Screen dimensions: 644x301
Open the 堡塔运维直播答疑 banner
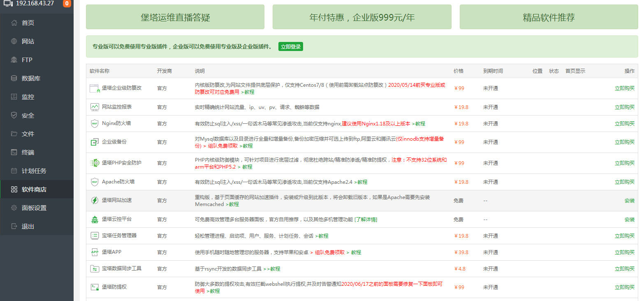click(x=175, y=17)
